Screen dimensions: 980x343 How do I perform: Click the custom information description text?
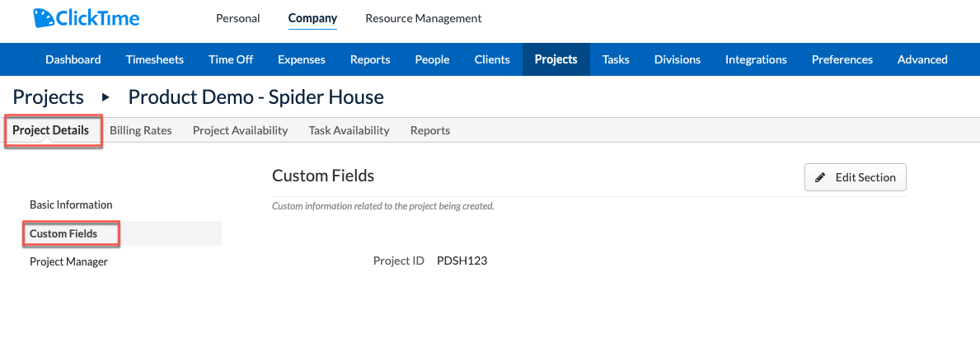point(383,205)
